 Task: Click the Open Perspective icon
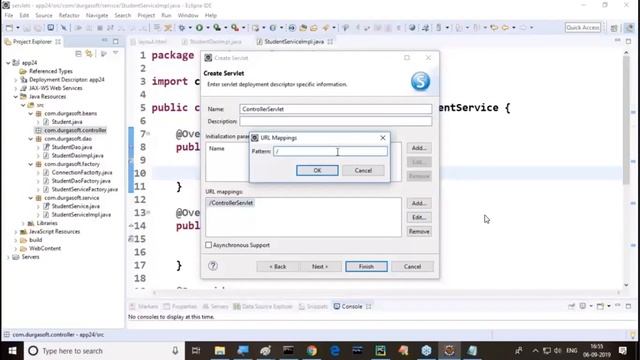(x=614, y=28)
